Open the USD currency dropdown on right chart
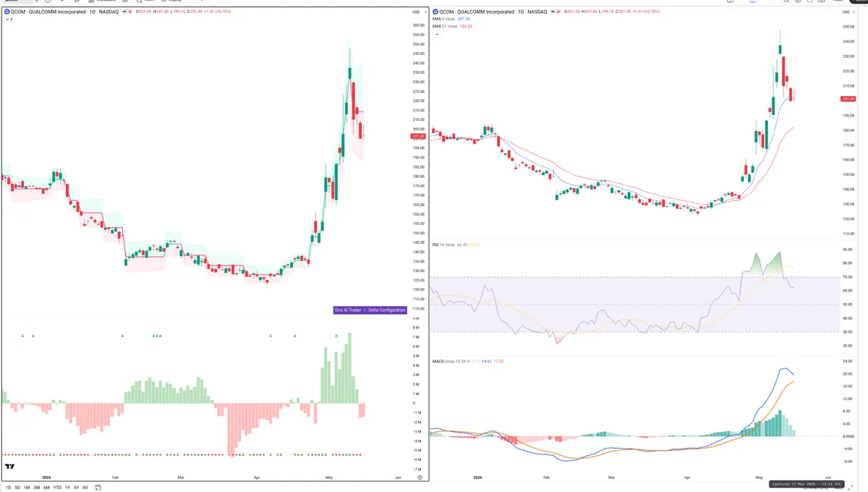 847,12
